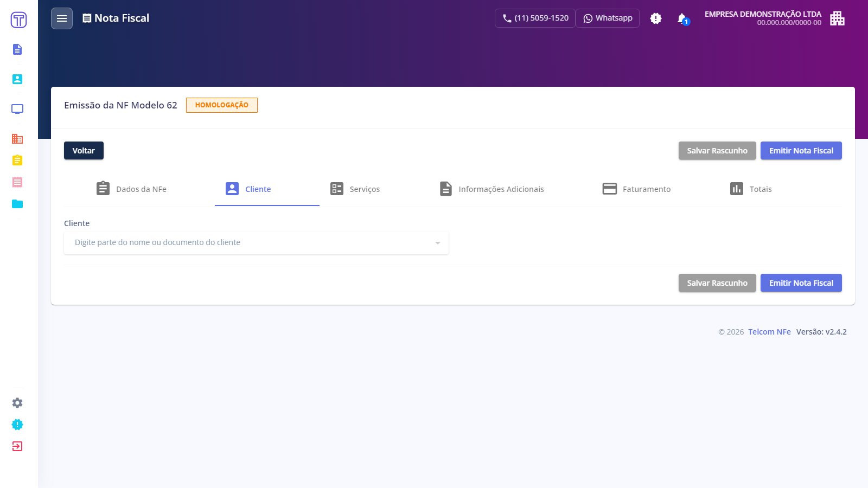Open the pink list icon in the sidebar
The height and width of the screenshot is (488, 868).
point(17,182)
